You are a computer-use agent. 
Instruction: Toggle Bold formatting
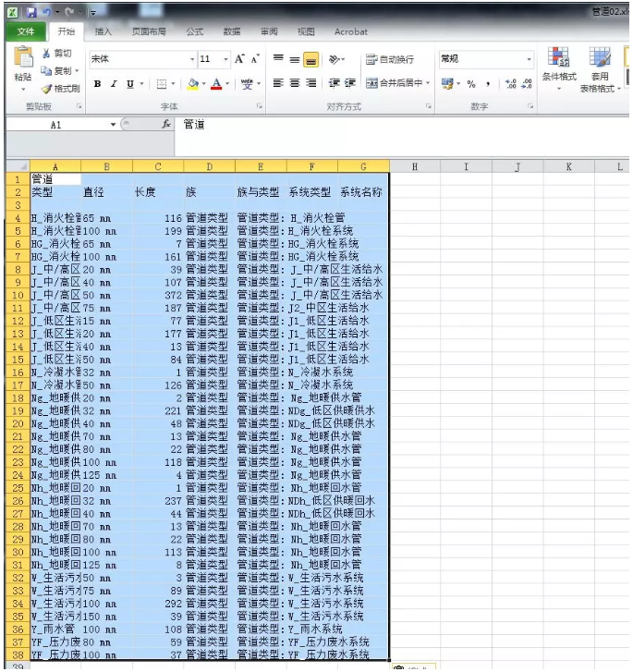[98, 84]
